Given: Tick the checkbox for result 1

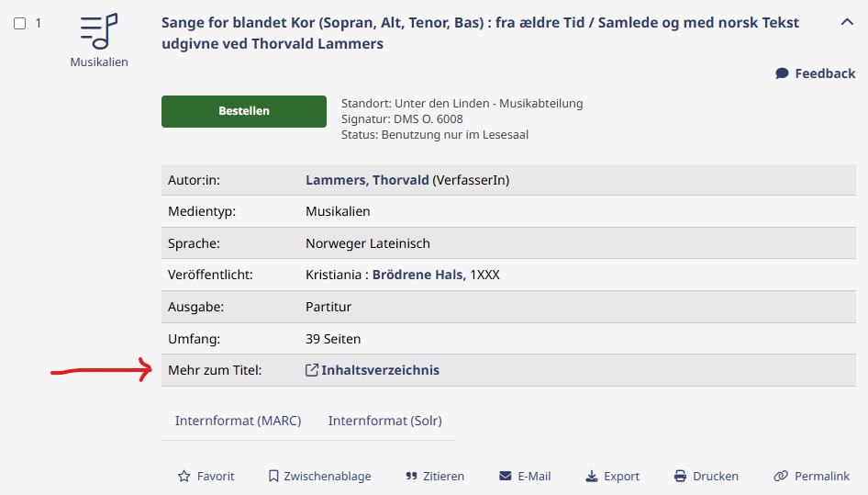Looking at the screenshot, I should [x=20, y=23].
